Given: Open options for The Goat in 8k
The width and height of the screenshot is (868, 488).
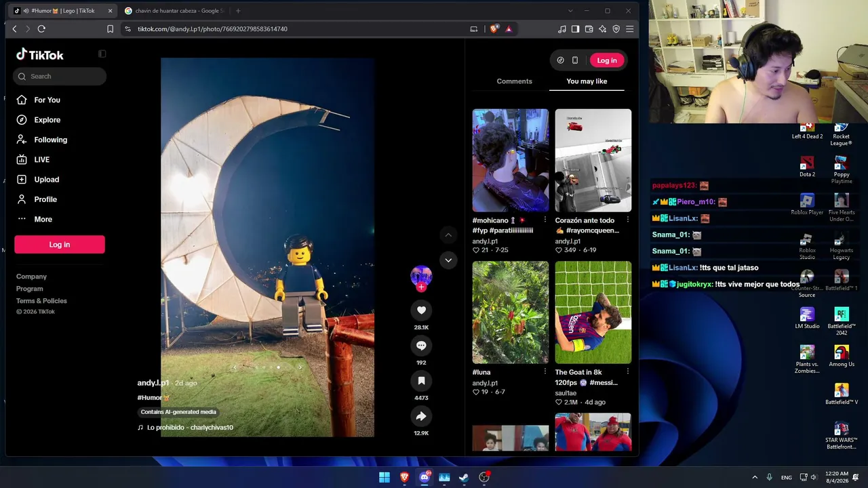Looking at the screenshot, I should [627, 372].
